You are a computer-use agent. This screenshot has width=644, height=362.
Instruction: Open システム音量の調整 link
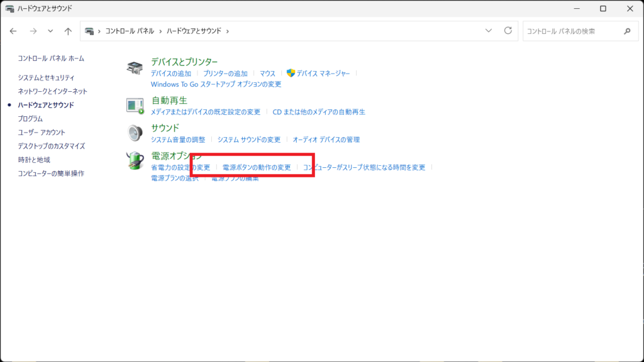[178, 140]
